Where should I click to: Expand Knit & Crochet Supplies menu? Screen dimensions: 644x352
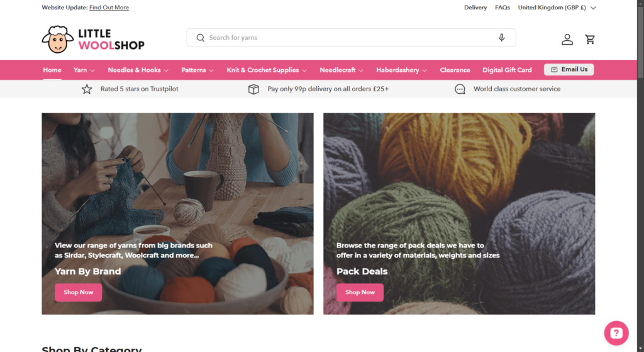click(267, 71)
